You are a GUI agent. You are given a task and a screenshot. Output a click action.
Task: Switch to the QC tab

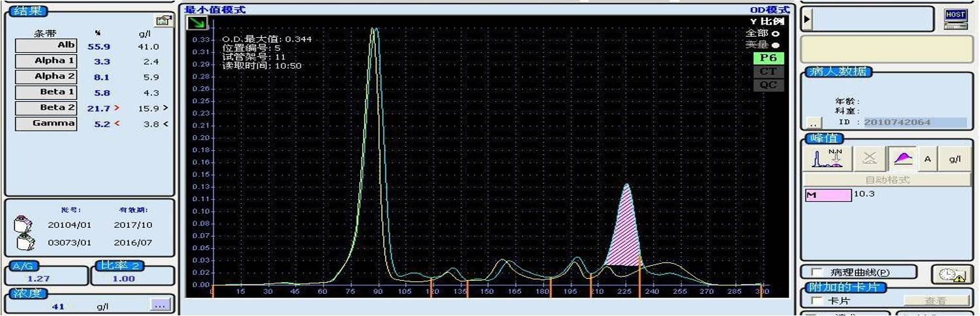(768, 85)
